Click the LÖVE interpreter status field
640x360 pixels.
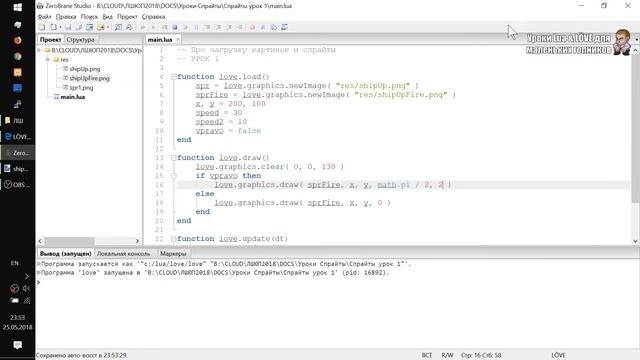pyautogui.click(x=558, y=355)
